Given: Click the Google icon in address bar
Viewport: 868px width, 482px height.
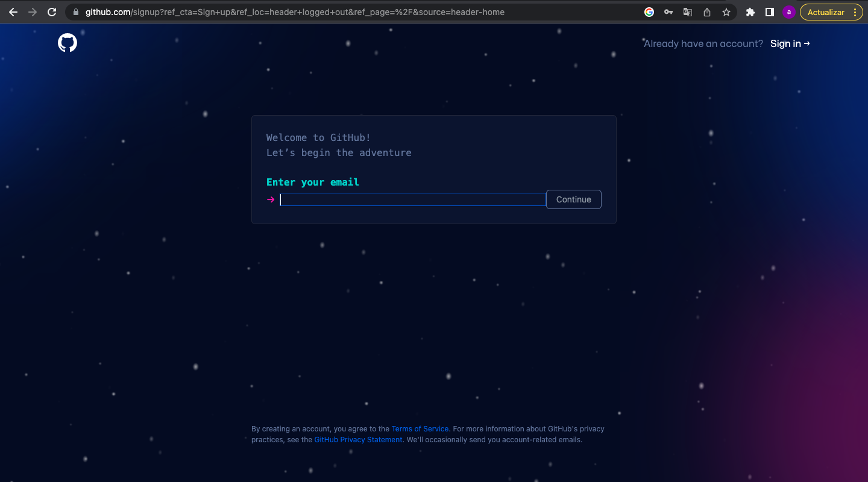Looking at the screenshot, I should click(649, 12).
